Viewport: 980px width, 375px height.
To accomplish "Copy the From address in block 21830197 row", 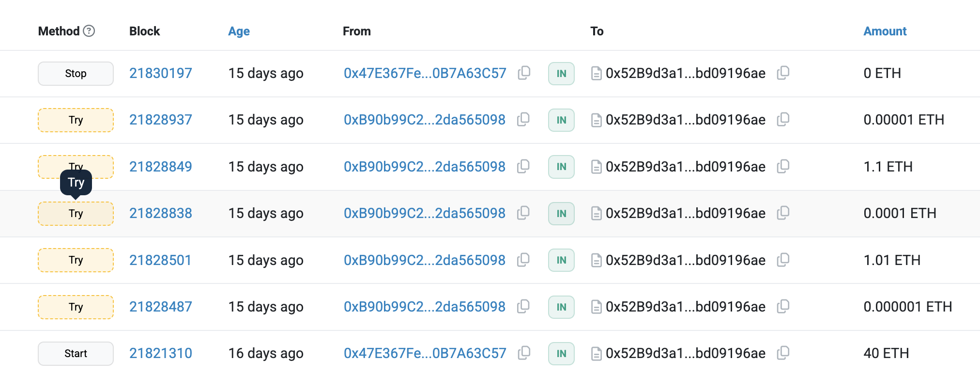I will (x=524, y=73).
